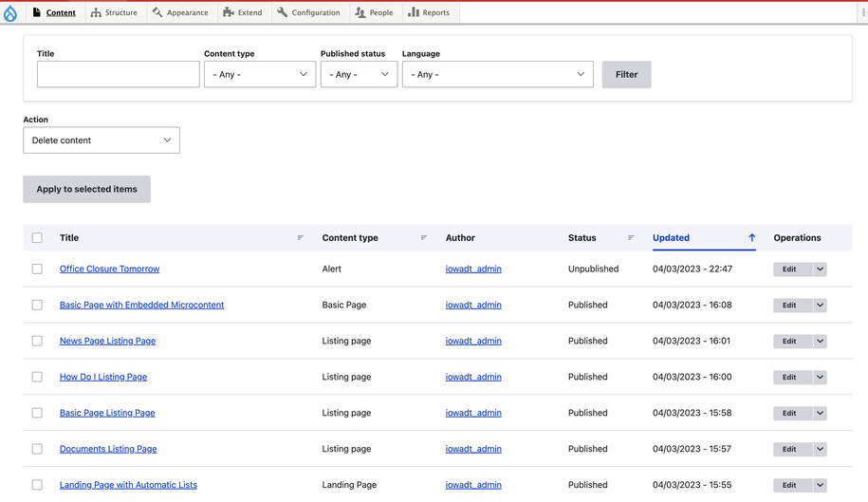The width and height of the screenshot is (868, 502).
Task: Open the Basic Page Listing Page link
Action: (x=107, y=413)
